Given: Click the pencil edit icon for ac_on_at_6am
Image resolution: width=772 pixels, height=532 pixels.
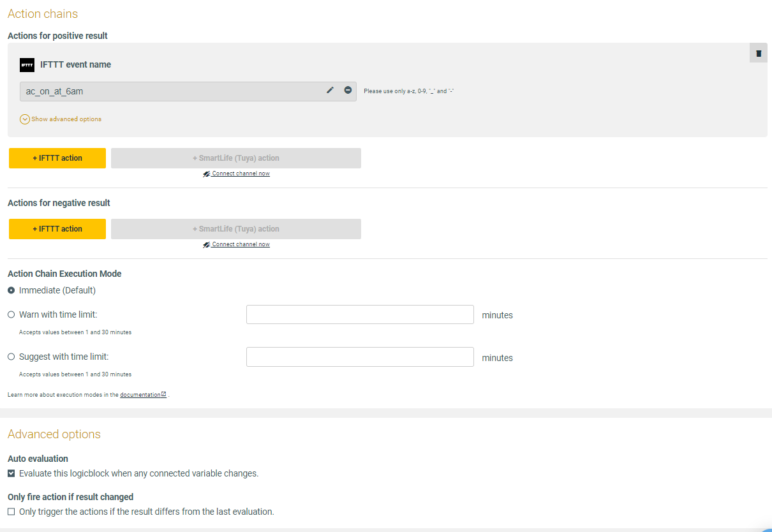Looking at the screenshot, I should (330, 91).
